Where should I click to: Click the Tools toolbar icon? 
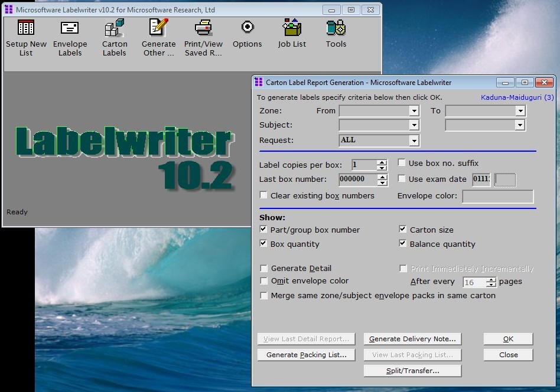336,34
